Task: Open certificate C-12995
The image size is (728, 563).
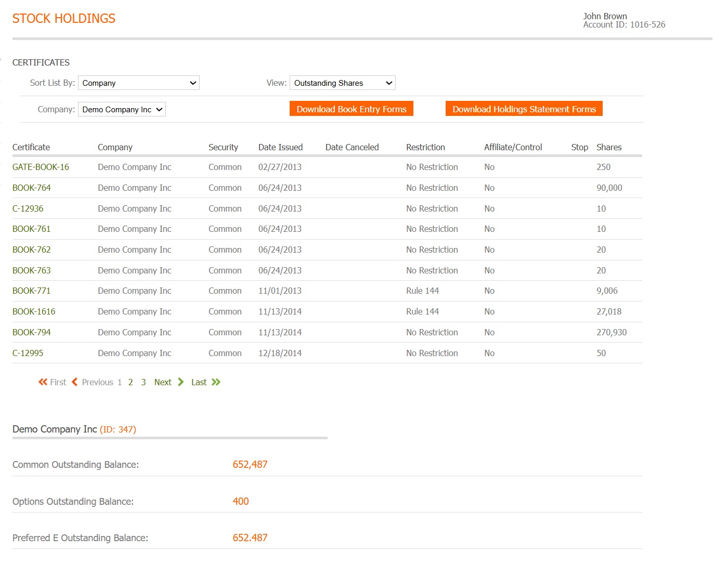Action: [28, 353]
